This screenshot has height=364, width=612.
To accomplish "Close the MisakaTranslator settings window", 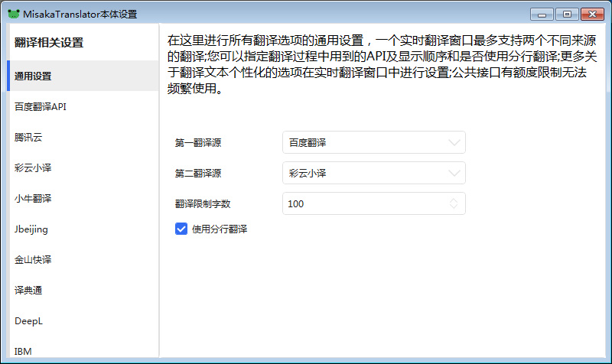I will [592, 14].
